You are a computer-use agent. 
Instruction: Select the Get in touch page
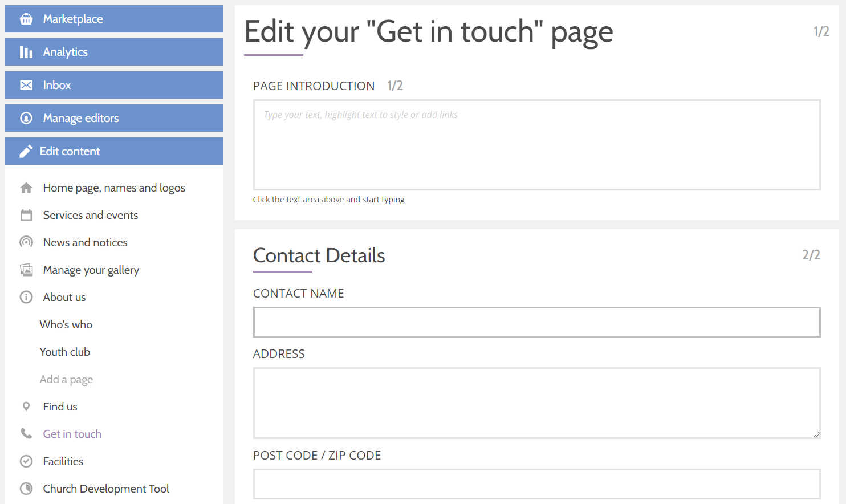pyautogui.click(x=72, y=434)
